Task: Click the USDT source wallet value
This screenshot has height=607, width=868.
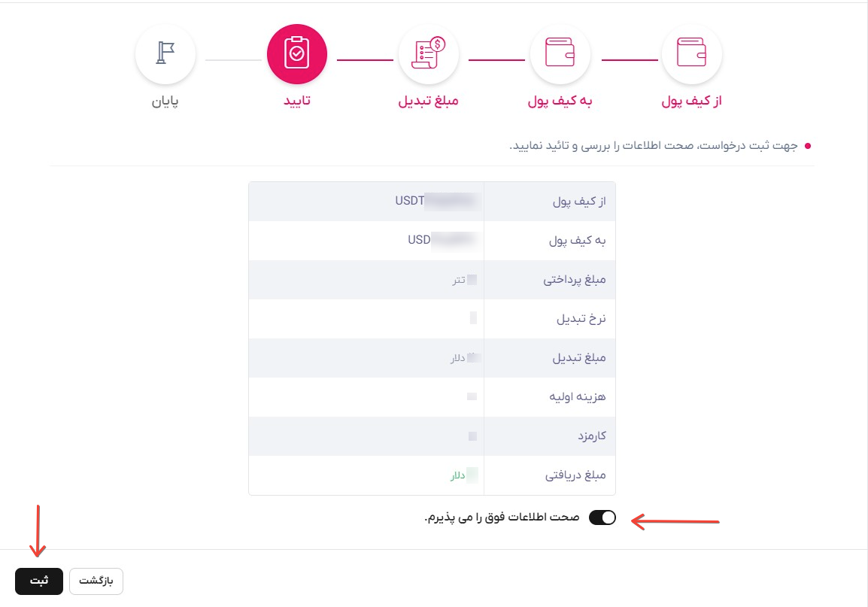Action: tap(437, 201)
